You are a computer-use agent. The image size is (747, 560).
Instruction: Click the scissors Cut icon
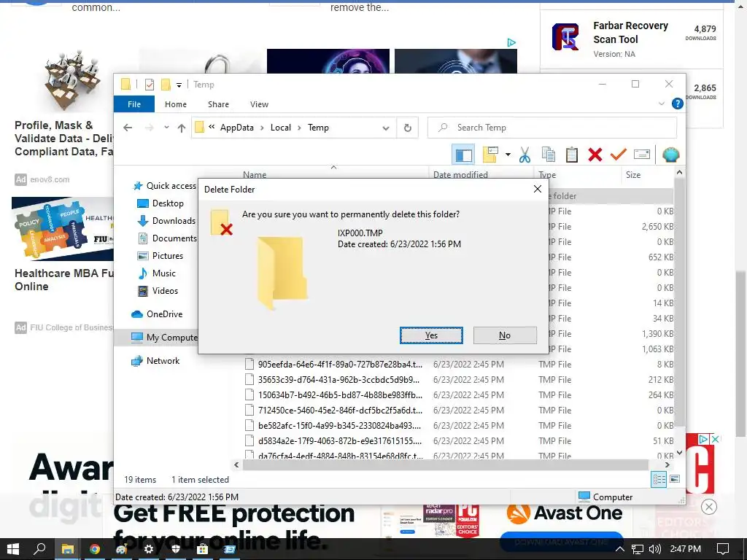coord(525,155)
